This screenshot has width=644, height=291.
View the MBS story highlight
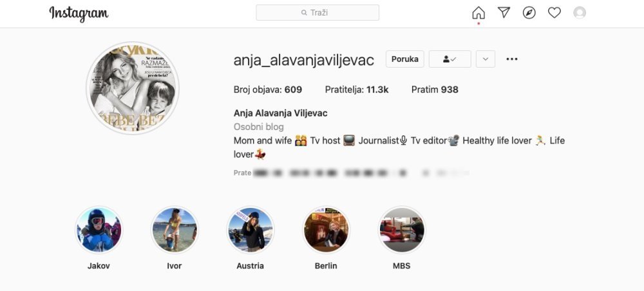(402, 230)
